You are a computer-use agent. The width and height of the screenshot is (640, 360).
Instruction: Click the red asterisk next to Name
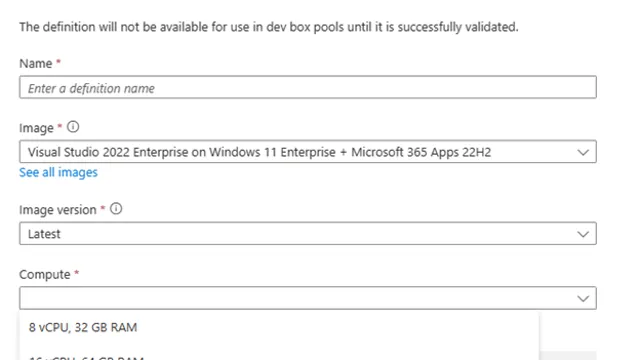[58, 62]
